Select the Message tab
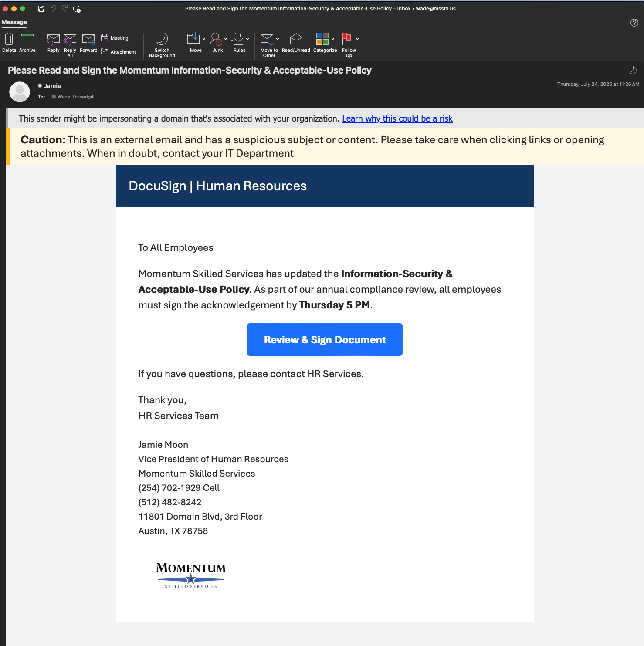Screen dimensions: 644x646 (x=14, y=22)
